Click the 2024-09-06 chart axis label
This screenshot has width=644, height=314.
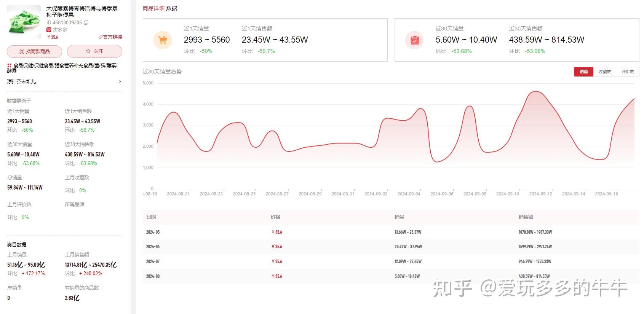coord(442,194)
